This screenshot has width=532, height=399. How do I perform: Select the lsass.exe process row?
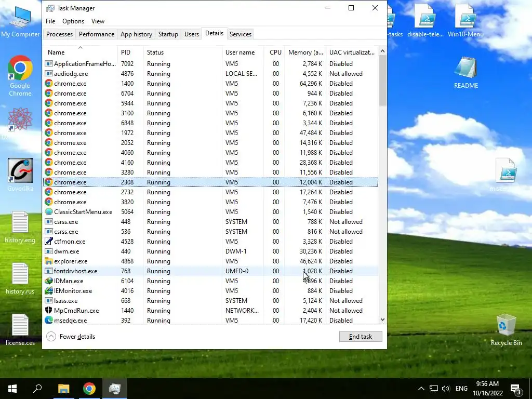[x=211, y=301]
